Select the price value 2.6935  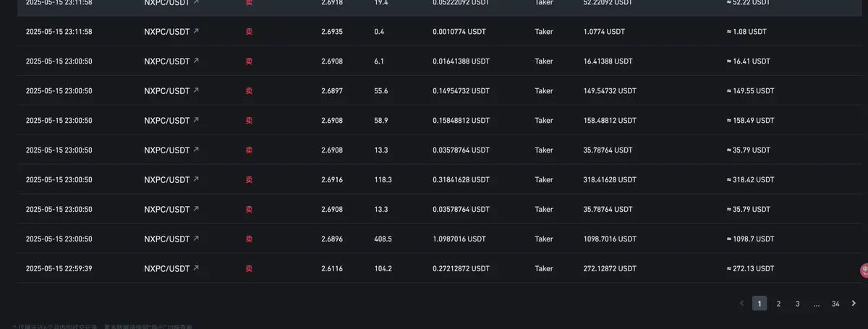[x=332, y=32]
